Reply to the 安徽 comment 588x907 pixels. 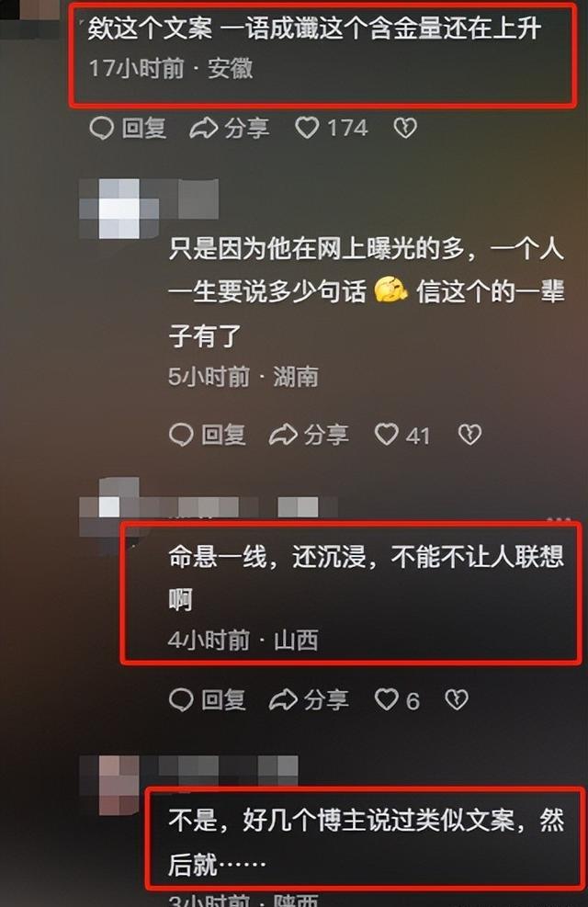[129, 128]
